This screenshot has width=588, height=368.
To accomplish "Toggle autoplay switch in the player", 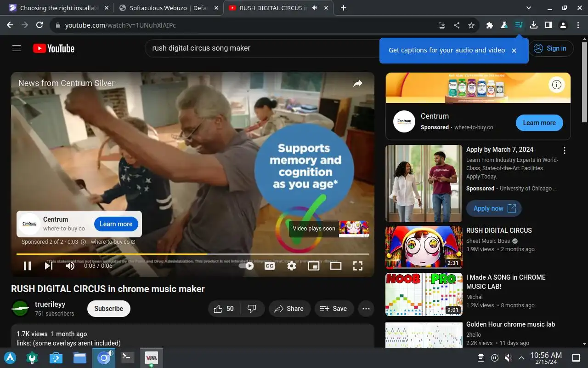I will [x=246, y=265].
